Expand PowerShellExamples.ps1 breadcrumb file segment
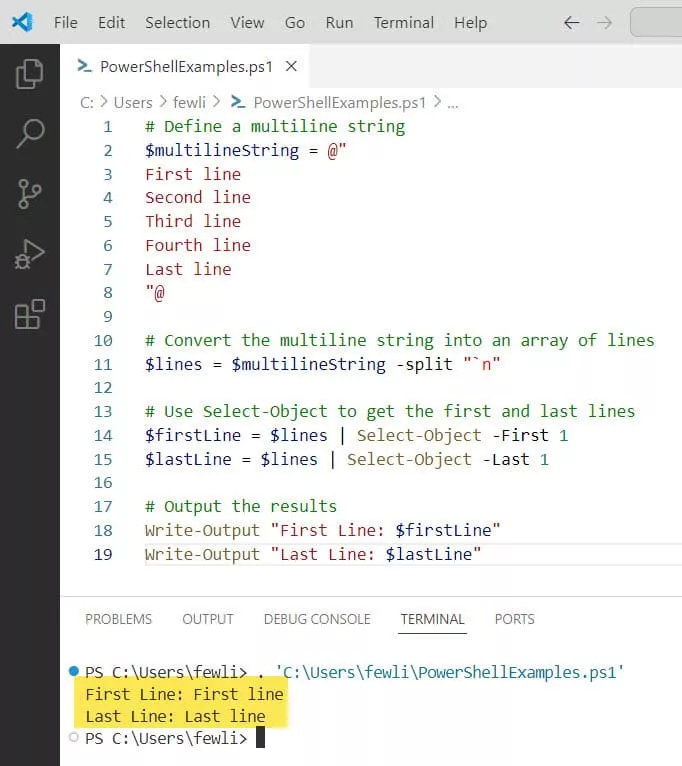This screenshot has height=766, width=682. [x=339, y=102]
